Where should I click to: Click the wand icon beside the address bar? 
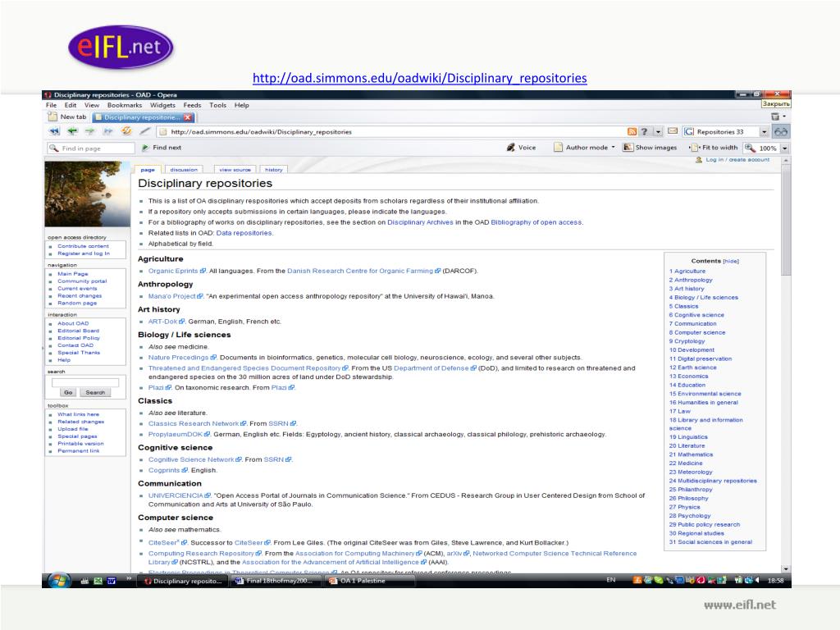144,131
